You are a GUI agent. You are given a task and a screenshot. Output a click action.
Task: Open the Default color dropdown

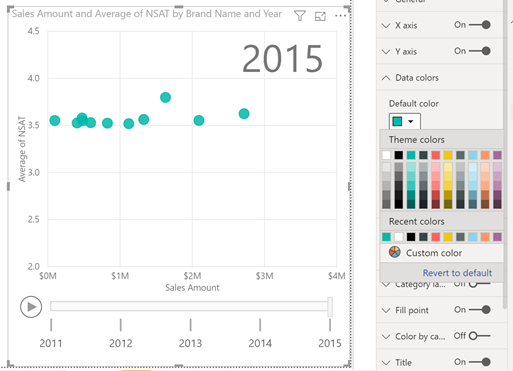tap(404, 121)
